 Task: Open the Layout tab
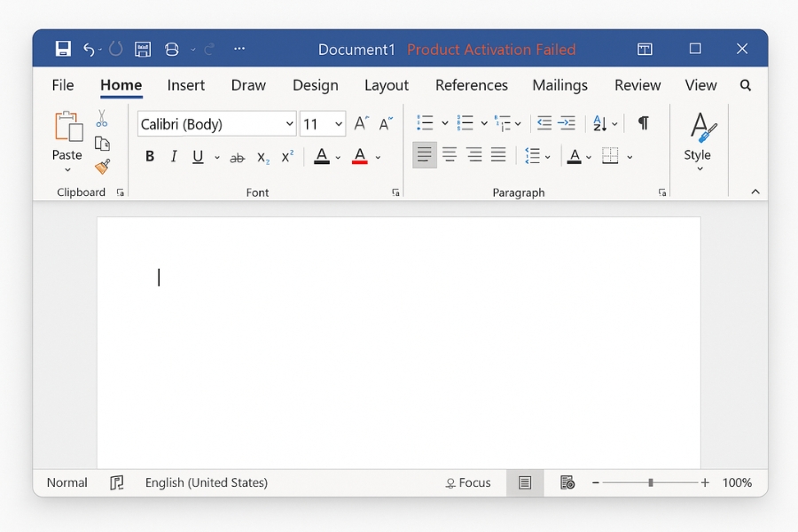point(387,85)
